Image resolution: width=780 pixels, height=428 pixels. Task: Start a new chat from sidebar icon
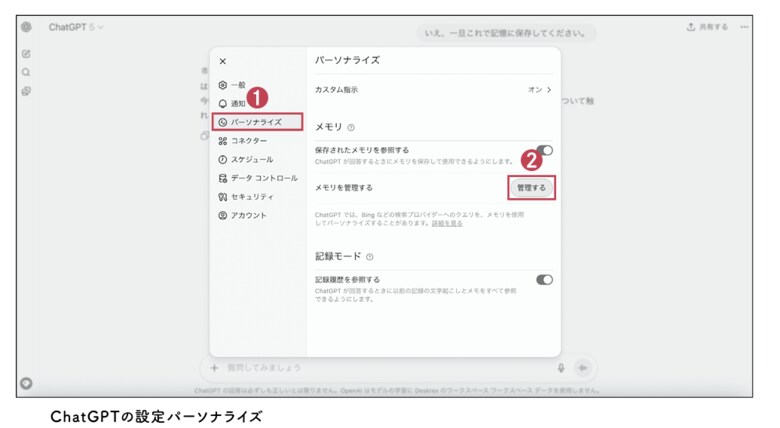click(26, 54)
